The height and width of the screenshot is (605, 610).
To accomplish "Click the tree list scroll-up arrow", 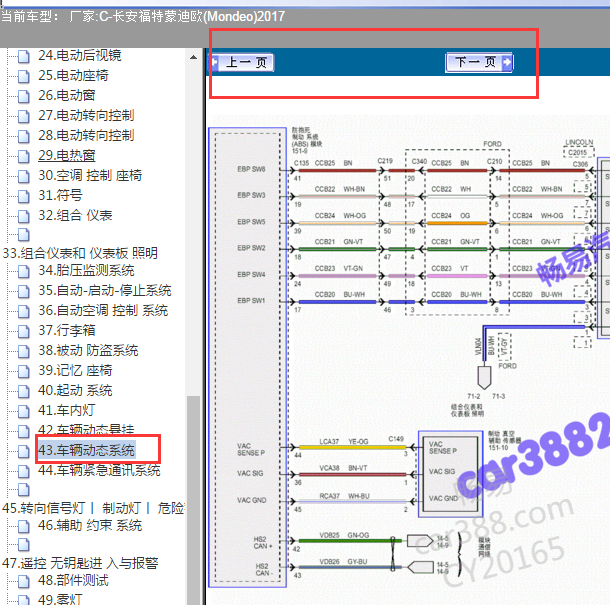I will 193,57.
